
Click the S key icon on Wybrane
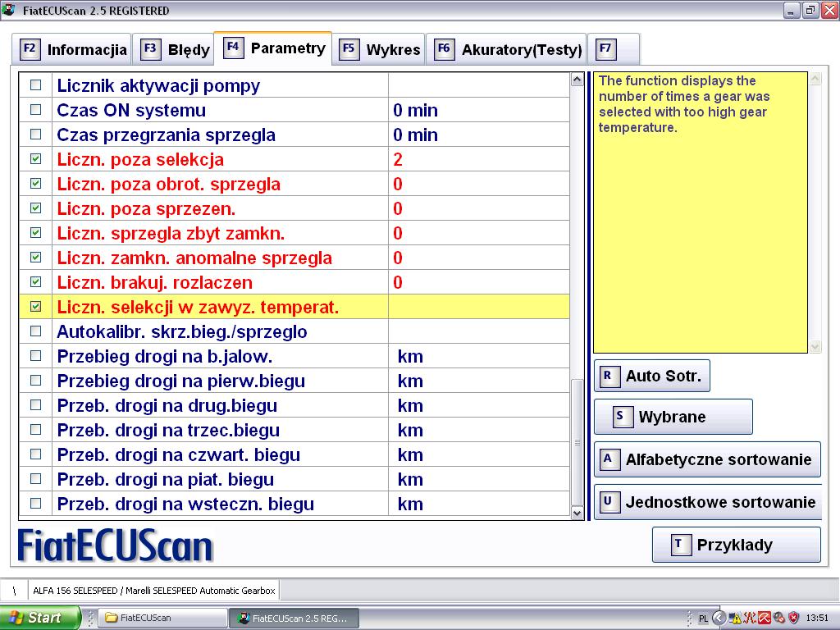[x=621, y=416]
